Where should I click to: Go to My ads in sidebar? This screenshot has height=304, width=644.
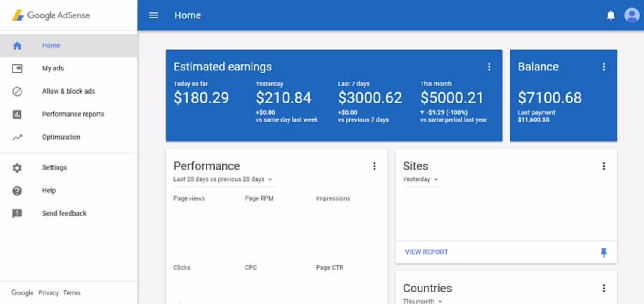tap(69, 68)
